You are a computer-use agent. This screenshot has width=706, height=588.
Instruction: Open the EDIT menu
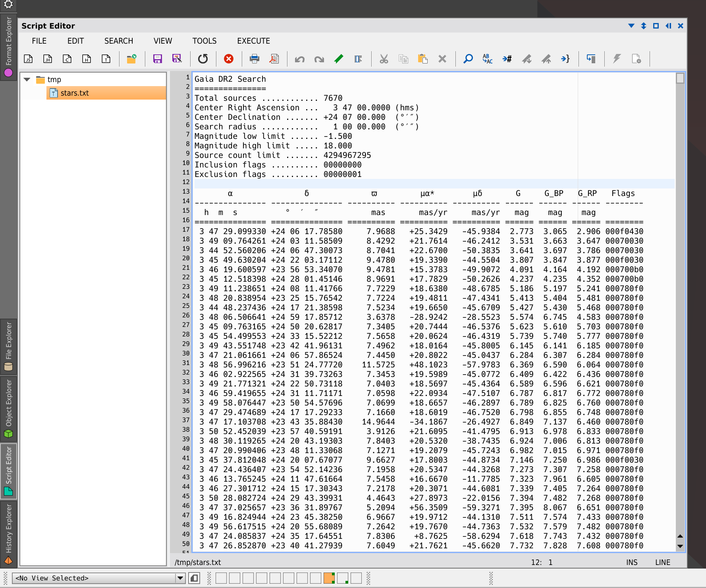[75, 41]
